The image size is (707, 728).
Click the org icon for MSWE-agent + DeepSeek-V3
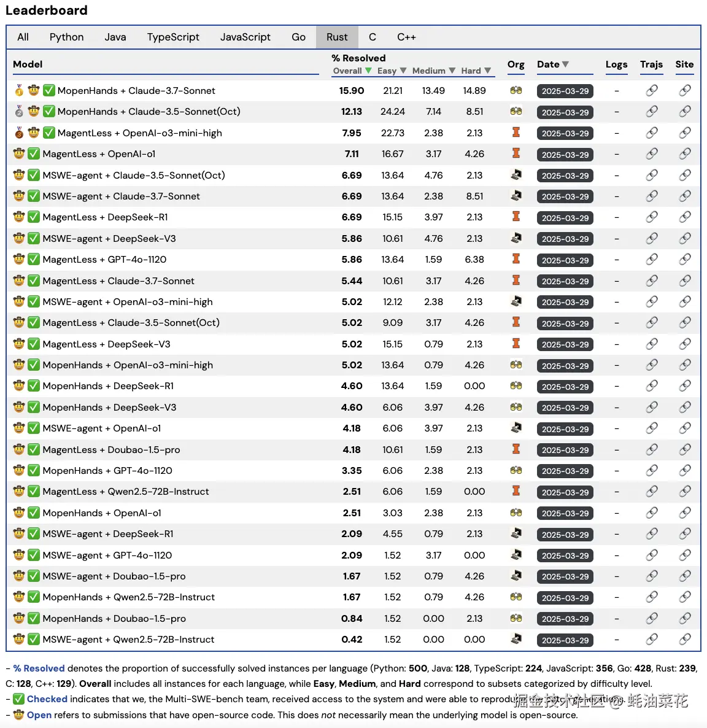coord(516,238)
